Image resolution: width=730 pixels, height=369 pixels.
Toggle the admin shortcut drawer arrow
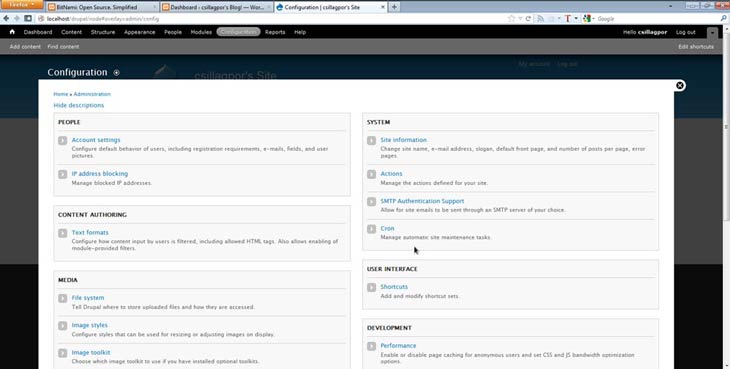(712, 33)
